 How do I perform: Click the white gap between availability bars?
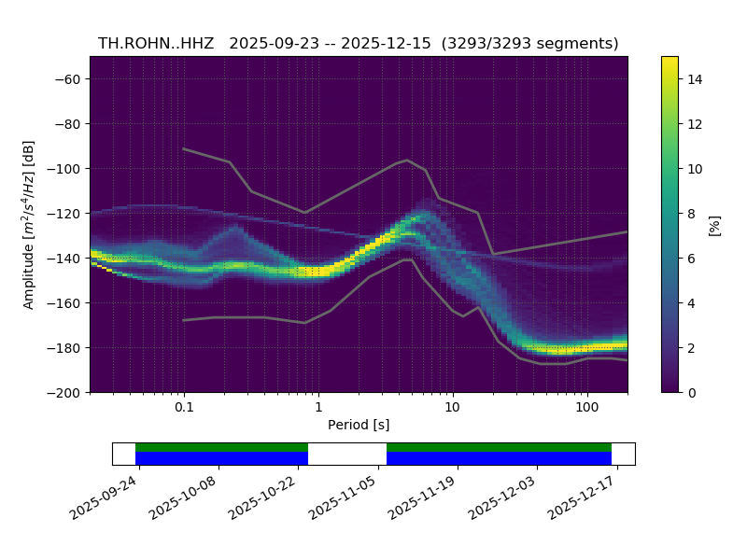tap(346, 454)
